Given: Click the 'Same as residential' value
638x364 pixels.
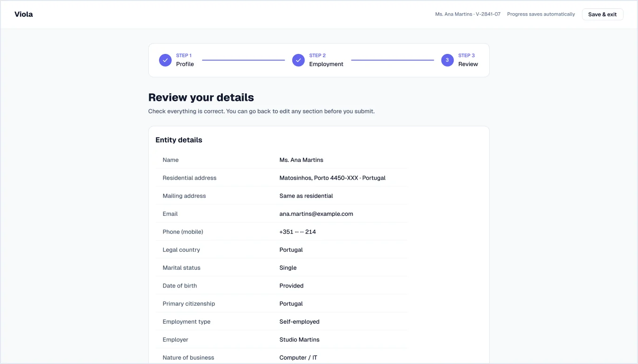Looking at the screenshot, I should pos(306,196).
